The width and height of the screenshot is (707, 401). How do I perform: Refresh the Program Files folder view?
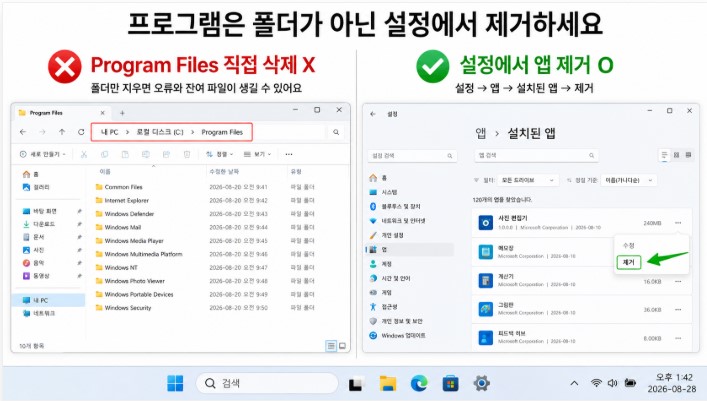pyautogui.click(x=81, y=132)
